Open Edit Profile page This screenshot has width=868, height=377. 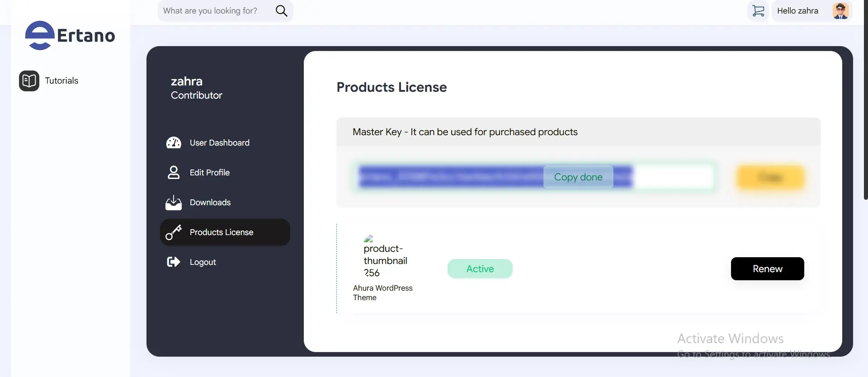click(210, 173)
